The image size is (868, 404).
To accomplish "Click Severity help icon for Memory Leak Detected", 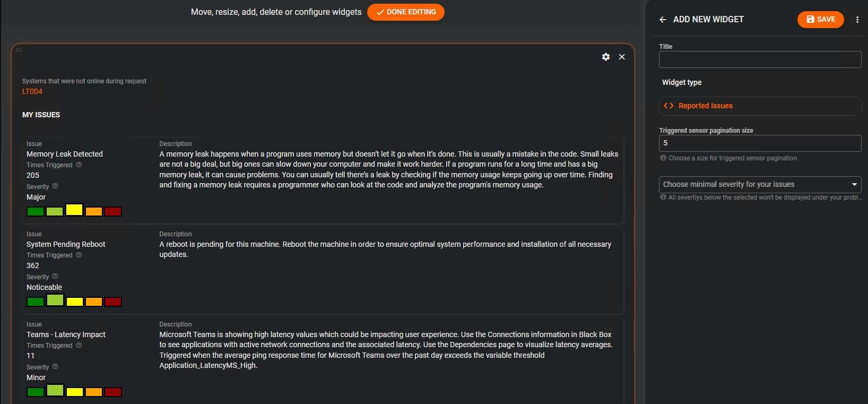I will coord(55,186).
